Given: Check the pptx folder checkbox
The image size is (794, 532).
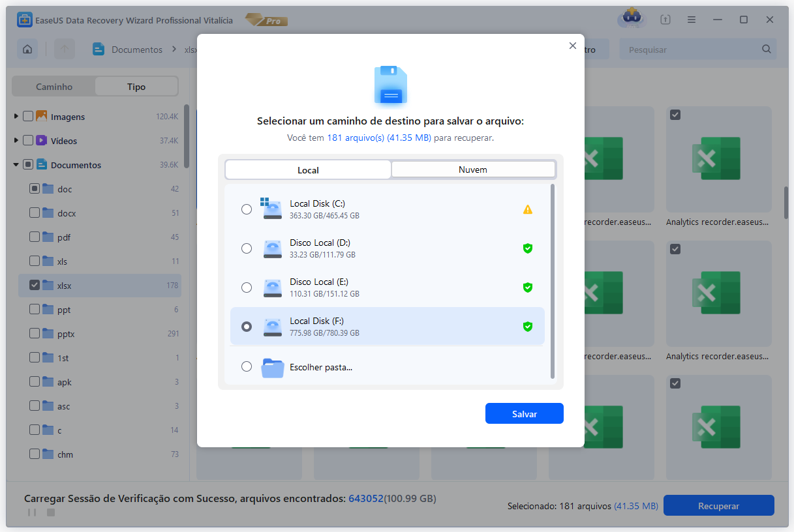Looking at the screenshot, I should click(35, 334).
